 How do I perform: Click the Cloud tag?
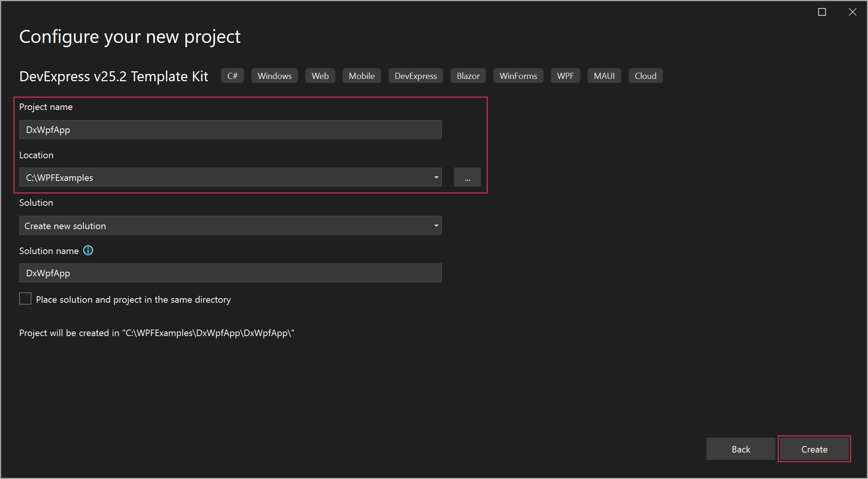coord(645,75)
